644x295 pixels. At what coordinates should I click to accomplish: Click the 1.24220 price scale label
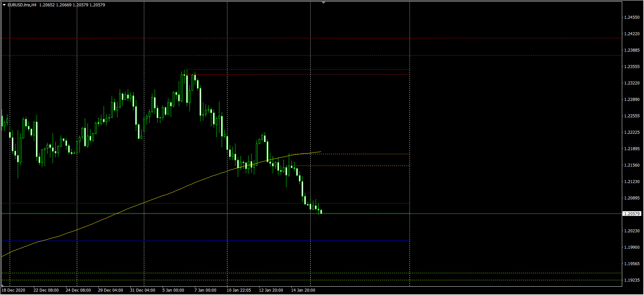point(632,34)
